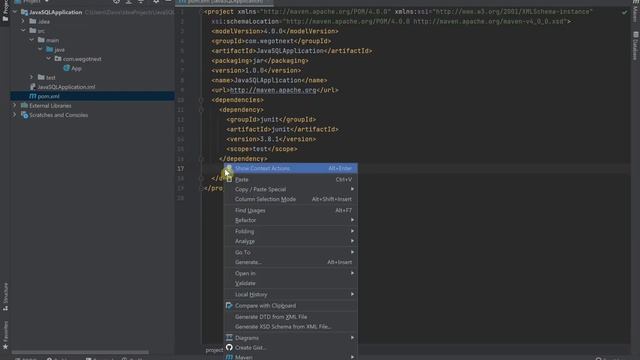Open the maven.apache.org URL link in editor

[273, 90]
